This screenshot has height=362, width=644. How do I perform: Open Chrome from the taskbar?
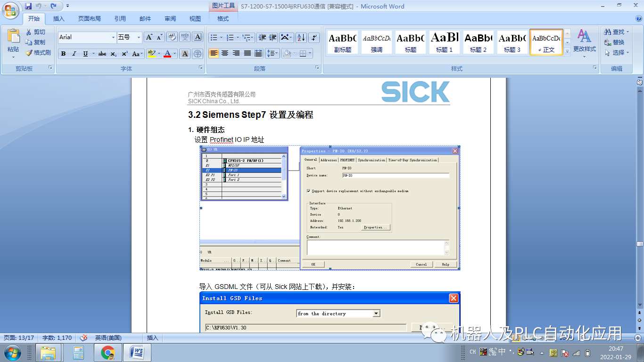[x=107, y=353]
